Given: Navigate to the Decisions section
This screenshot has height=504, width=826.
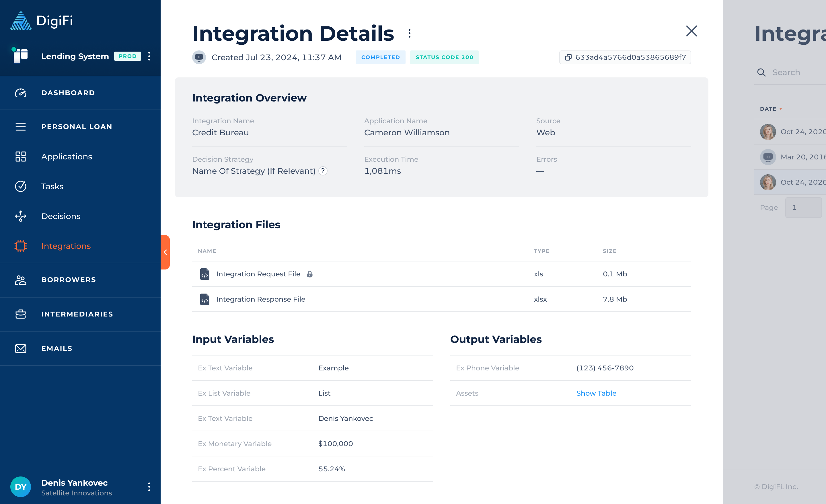Looking at the screenshot, I should (61, 216).
